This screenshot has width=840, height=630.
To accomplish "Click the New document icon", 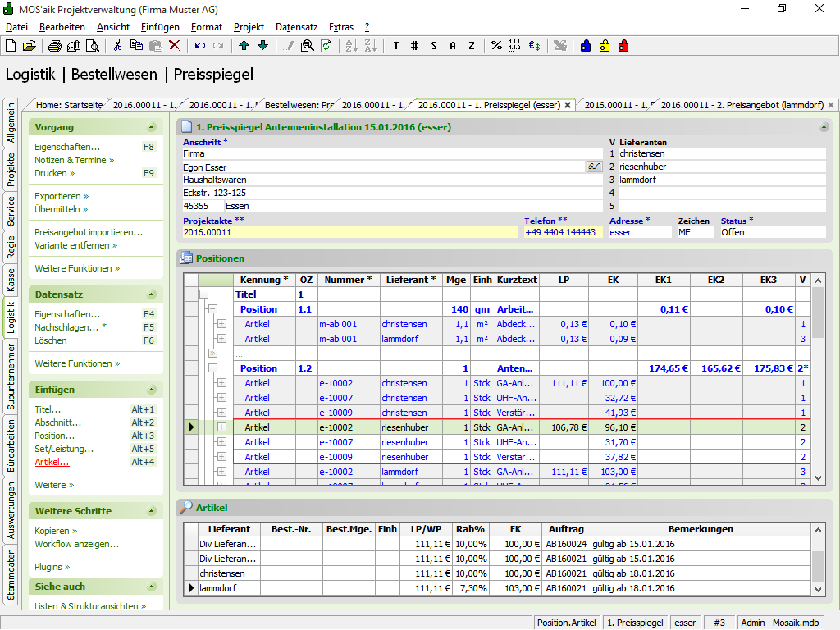I will 11,46.
